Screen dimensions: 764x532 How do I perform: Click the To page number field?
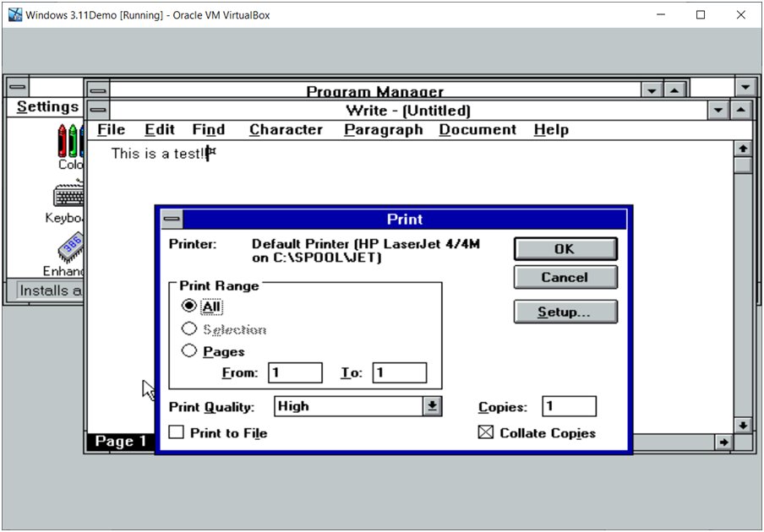[x=400, y=372]
